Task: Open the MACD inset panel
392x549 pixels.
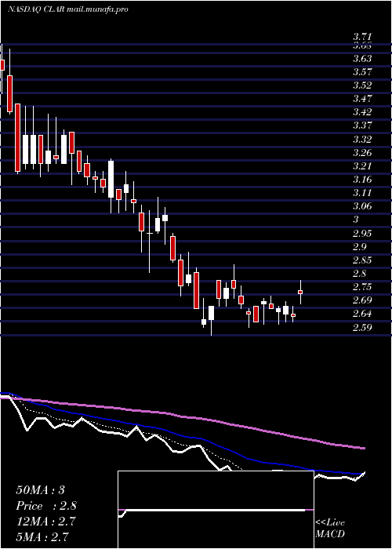Action: pos(216,510)
